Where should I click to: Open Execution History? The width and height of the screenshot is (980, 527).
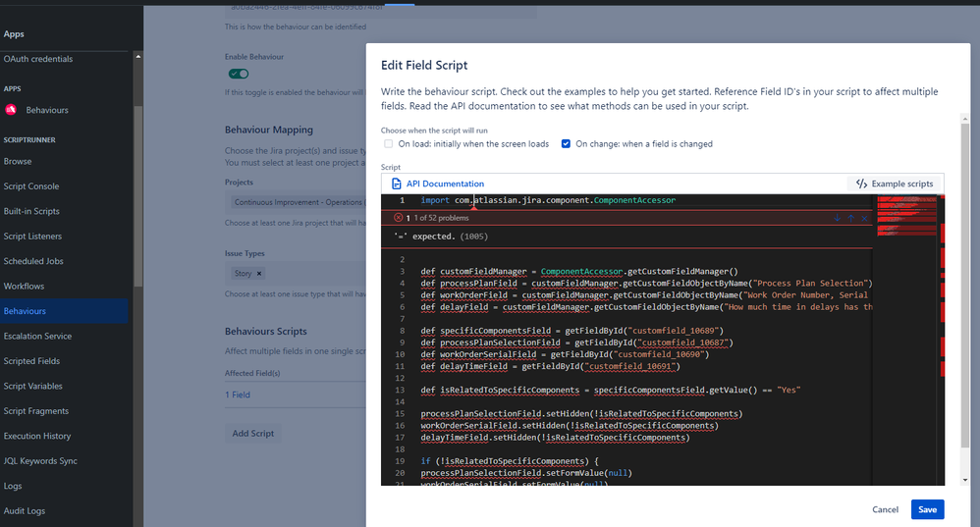tap(37, 436)
